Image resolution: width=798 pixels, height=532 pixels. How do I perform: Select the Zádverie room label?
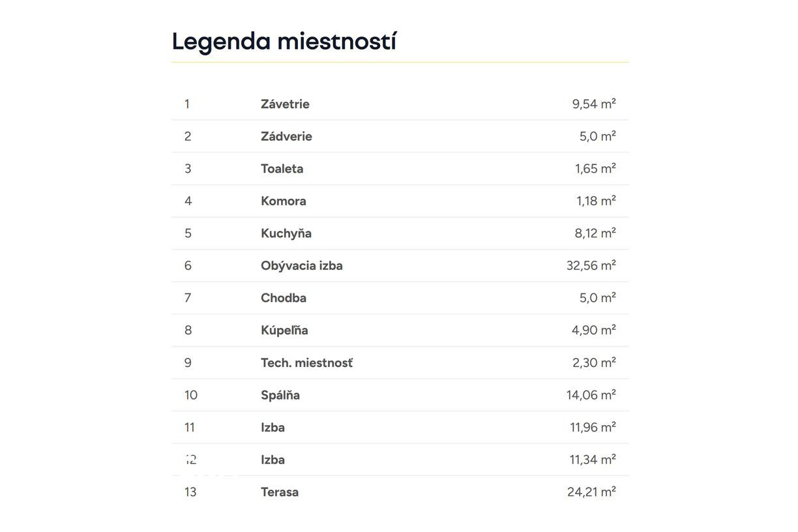[286, 136]
